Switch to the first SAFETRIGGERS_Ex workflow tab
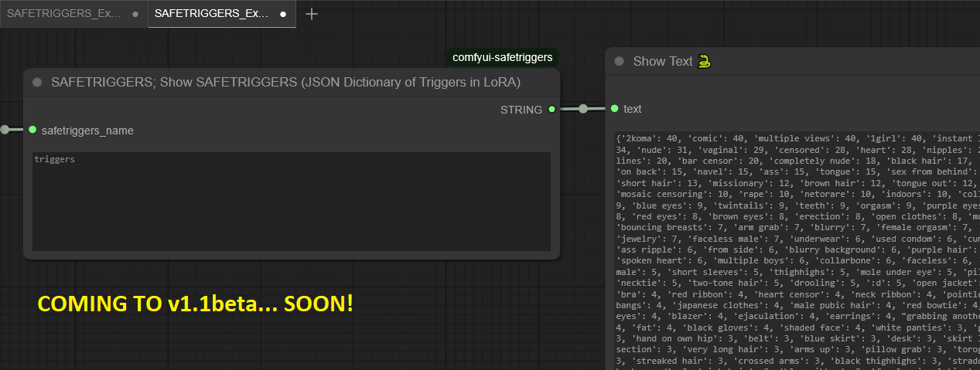Screen dimensions: 980x370 [x=73, y=14]
